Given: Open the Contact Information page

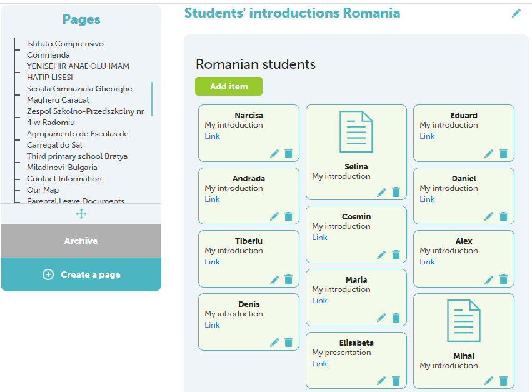Looking at the screenshot, I should click(64, 179).
